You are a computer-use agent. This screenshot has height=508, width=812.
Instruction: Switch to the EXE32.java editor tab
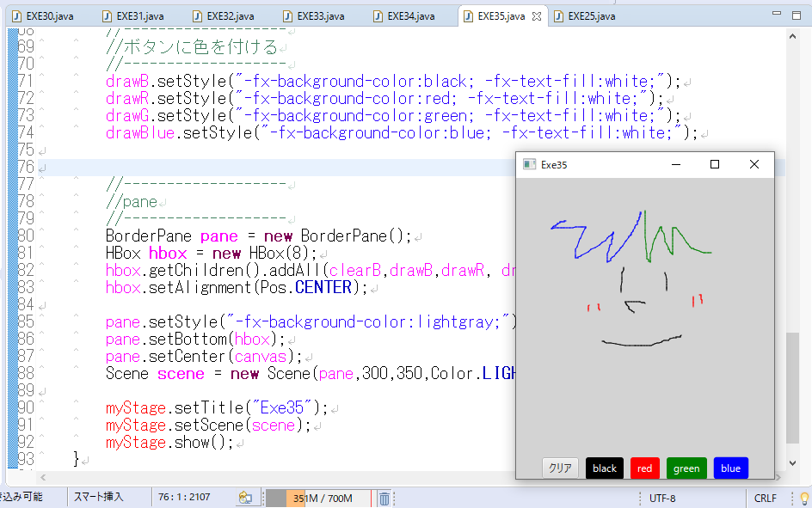225,16
